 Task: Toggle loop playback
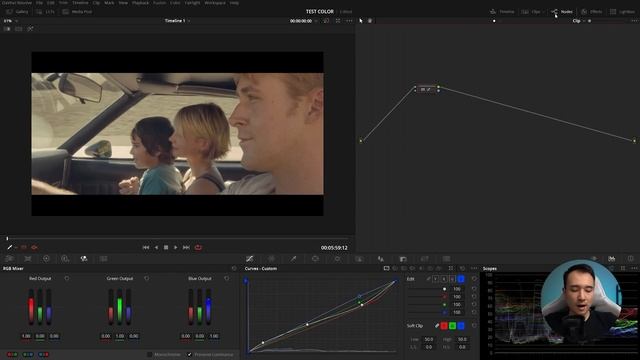[x=198, y=247]
